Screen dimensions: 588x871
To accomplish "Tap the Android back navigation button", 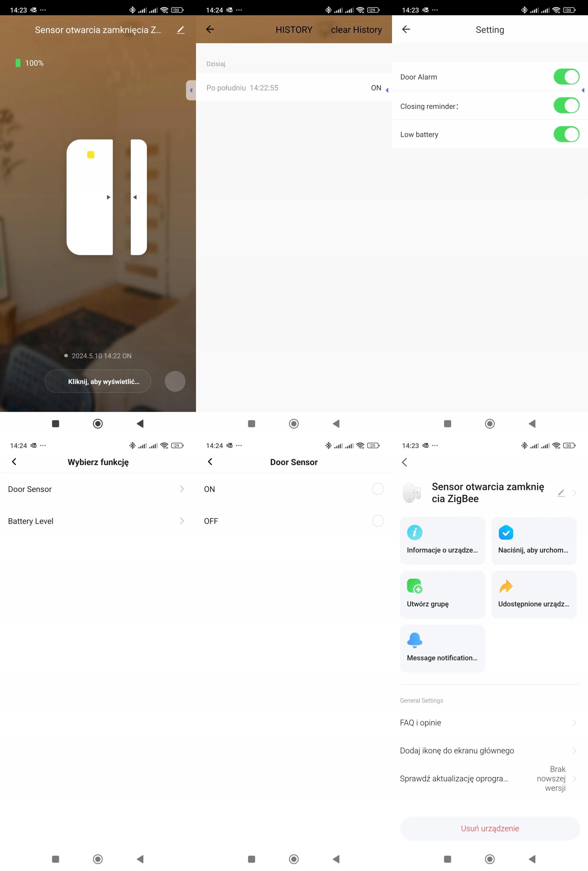I will coord(140,423).
